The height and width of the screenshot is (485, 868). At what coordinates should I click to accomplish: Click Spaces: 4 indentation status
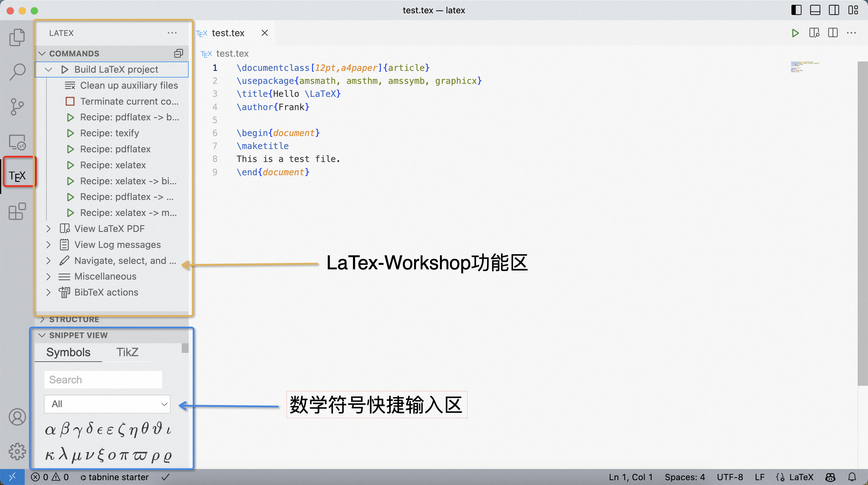pyautogui.click(x=684, y=477)
